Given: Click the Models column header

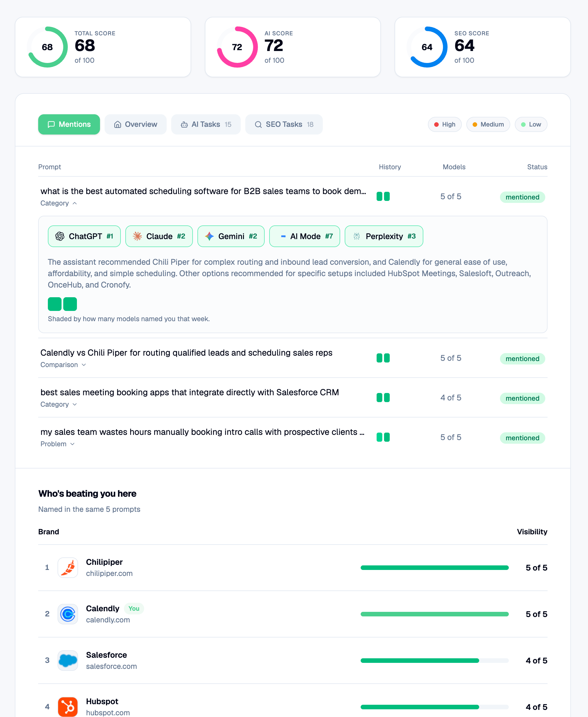Looking at the screenshot, I should pos(454,167).
